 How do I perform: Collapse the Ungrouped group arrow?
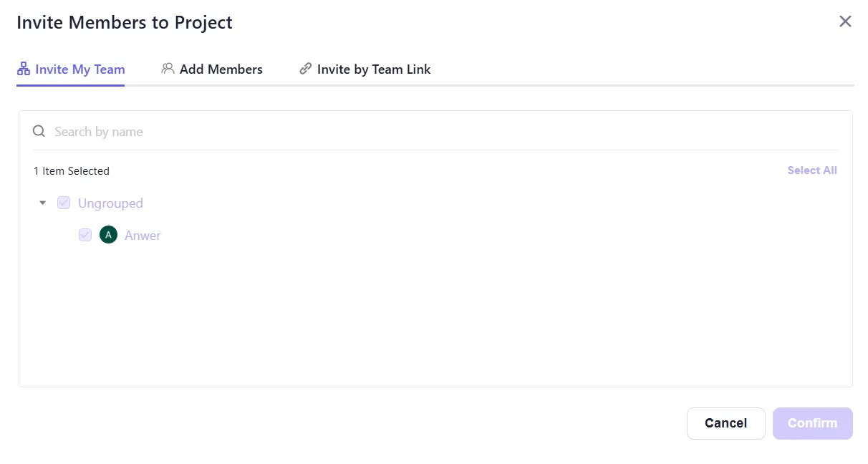tap(42, 203)
